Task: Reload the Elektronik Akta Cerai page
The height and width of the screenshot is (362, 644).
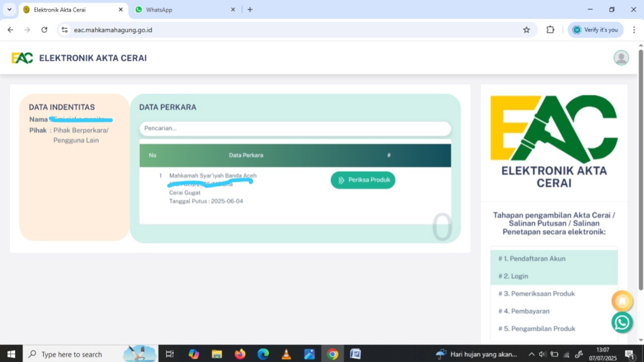Action: pos(44,30)
